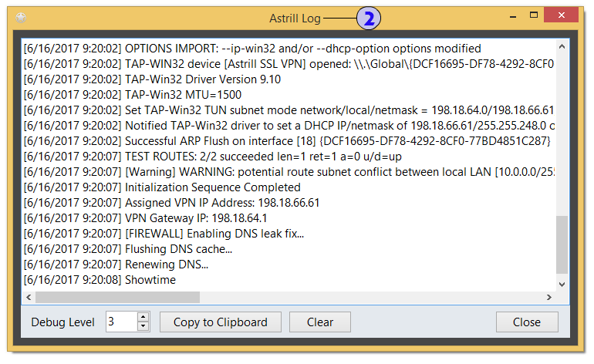The image size is (594, 364).
Task: Click the horizontal scrollbar thumb
Action: [117, 298]
